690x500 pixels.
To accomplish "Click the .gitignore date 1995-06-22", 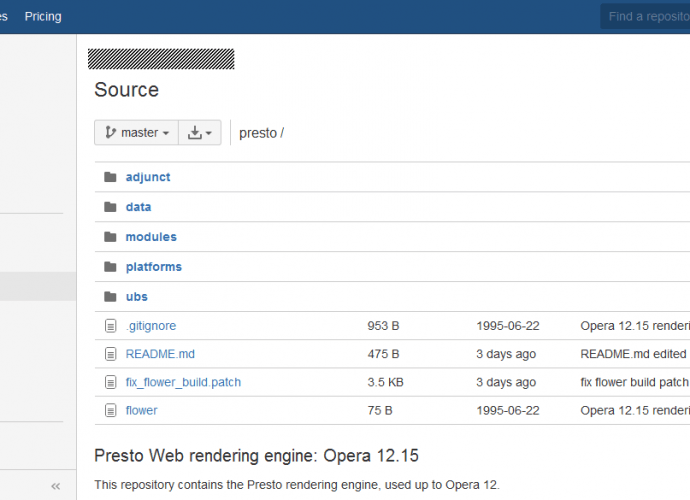I will (508, 326).
